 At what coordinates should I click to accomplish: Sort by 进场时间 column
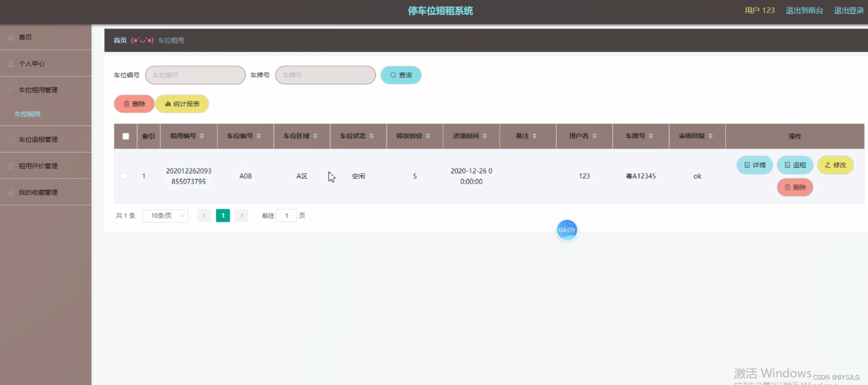coord(485,136)
